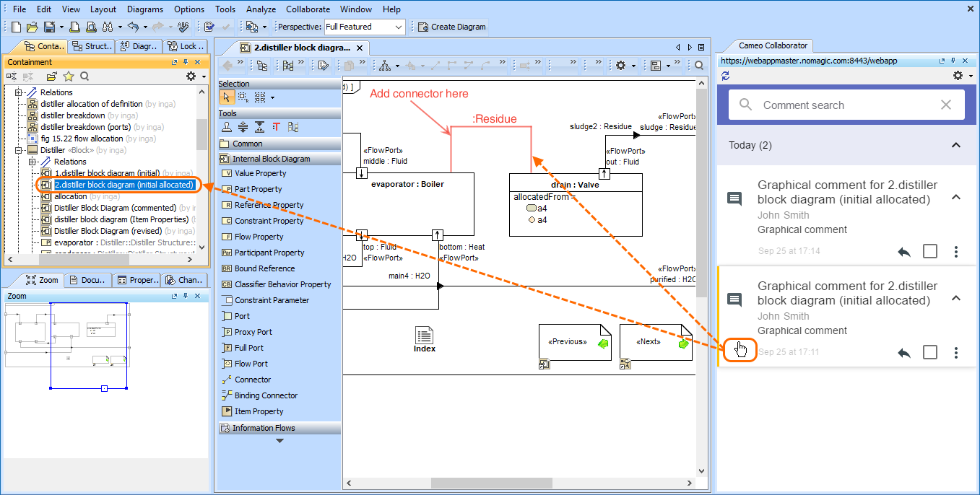
Task: Click the Print toolbar icon
Action: (77, 27)
